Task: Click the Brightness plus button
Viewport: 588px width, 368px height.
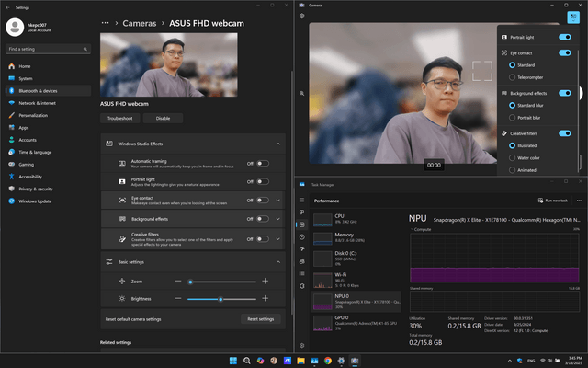Action: (266, 298)
